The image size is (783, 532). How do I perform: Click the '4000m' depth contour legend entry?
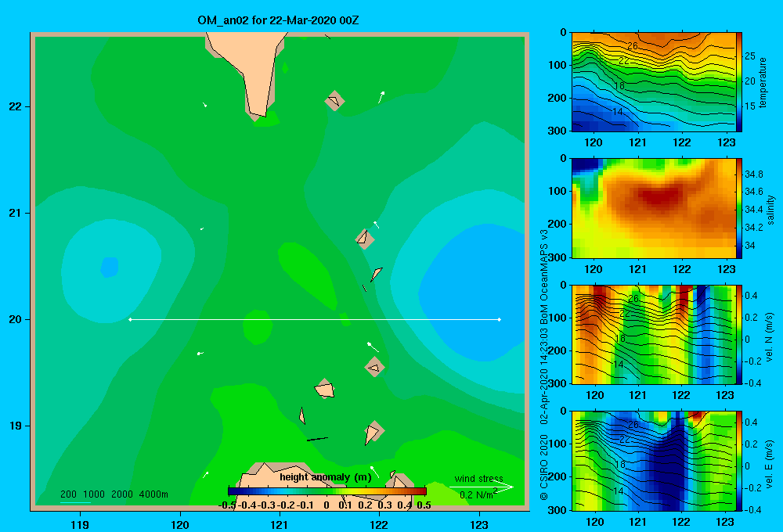click(x=153, y=494)
